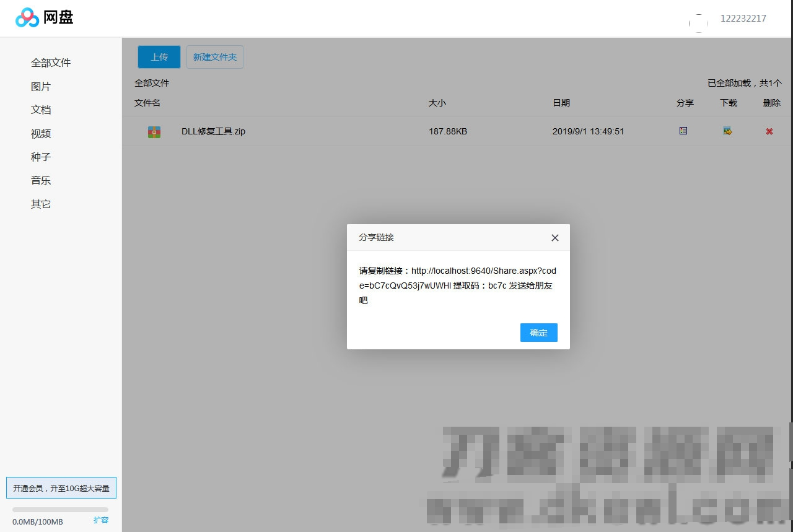Viewport: 793px width, 532px height.
Task: Click the storage usage progress bar
Action: click(59, 509)
